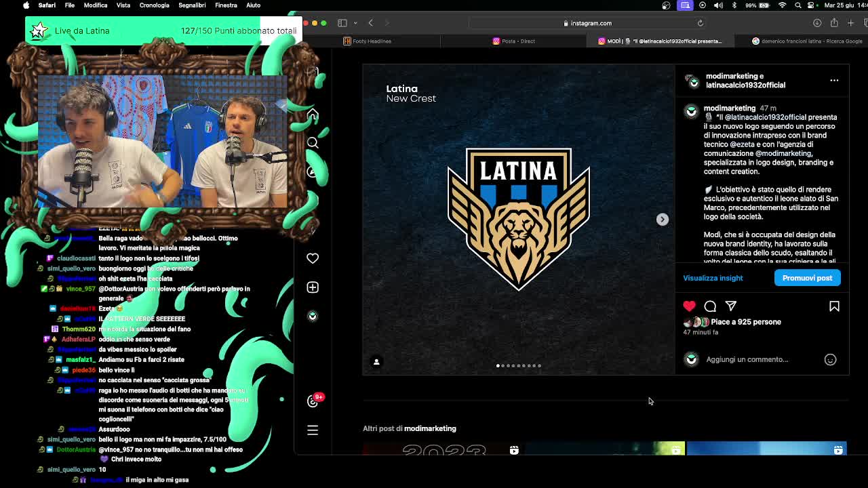868x488 pixels.
Task: Click the @ezeta mention in caption
Action: tap(742, 144)
